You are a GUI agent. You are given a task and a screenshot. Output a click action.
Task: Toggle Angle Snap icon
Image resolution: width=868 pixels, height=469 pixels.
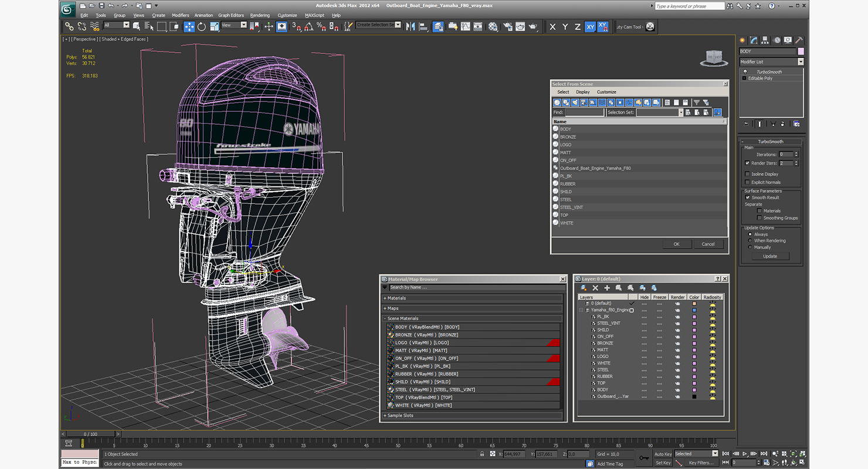tap(308, 26)
